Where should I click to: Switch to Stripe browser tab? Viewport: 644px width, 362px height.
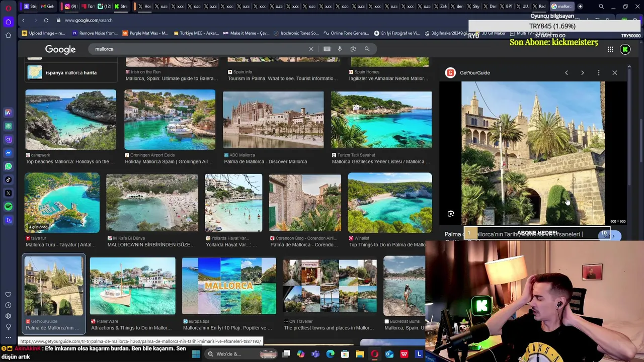tap(31, 7)
